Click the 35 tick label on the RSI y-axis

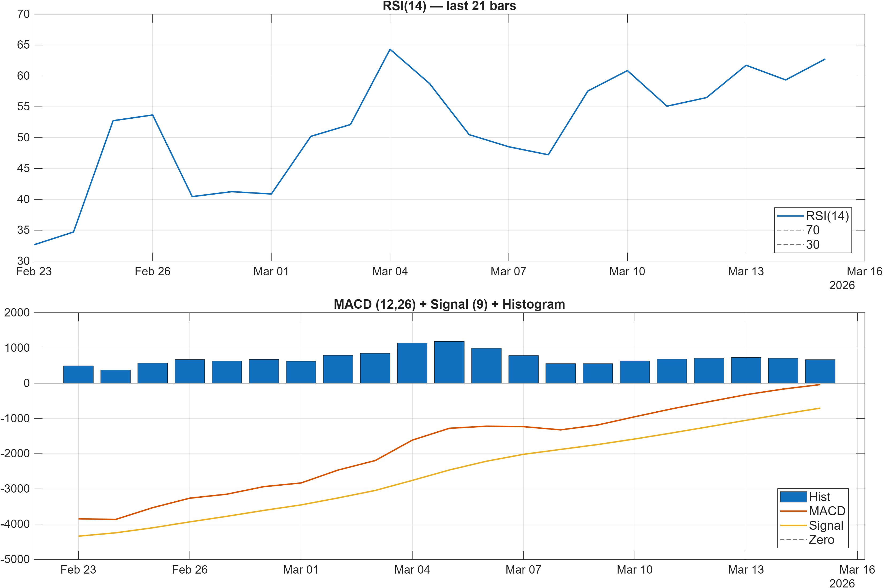[x=23, y=230]
